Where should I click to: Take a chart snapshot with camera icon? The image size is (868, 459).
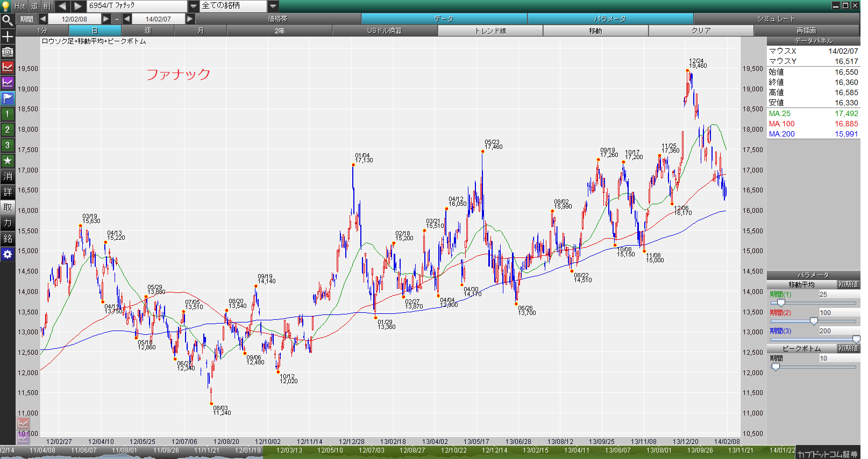click(8, 52)
